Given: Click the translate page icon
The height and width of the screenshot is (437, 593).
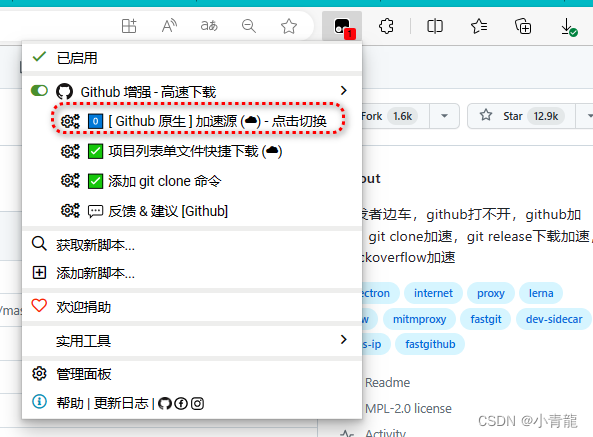Looking at the screenshot, I should coord(209,26).
